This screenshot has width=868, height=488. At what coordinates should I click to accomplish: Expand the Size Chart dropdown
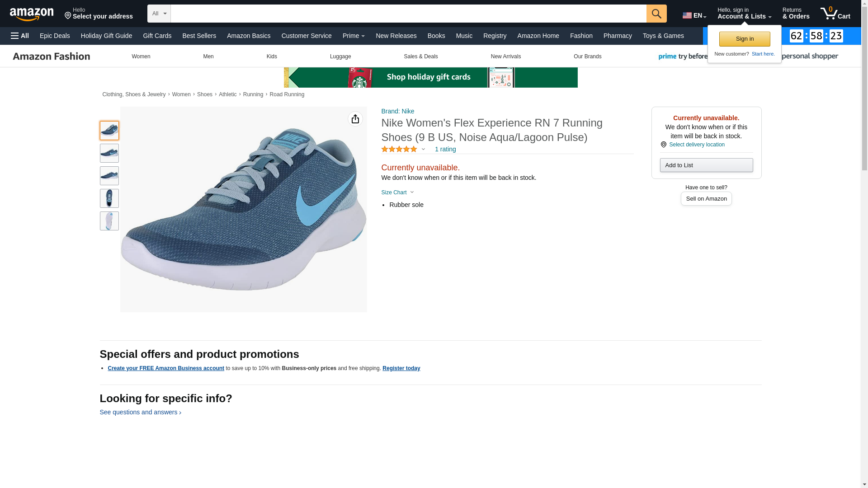click(397, 192)
